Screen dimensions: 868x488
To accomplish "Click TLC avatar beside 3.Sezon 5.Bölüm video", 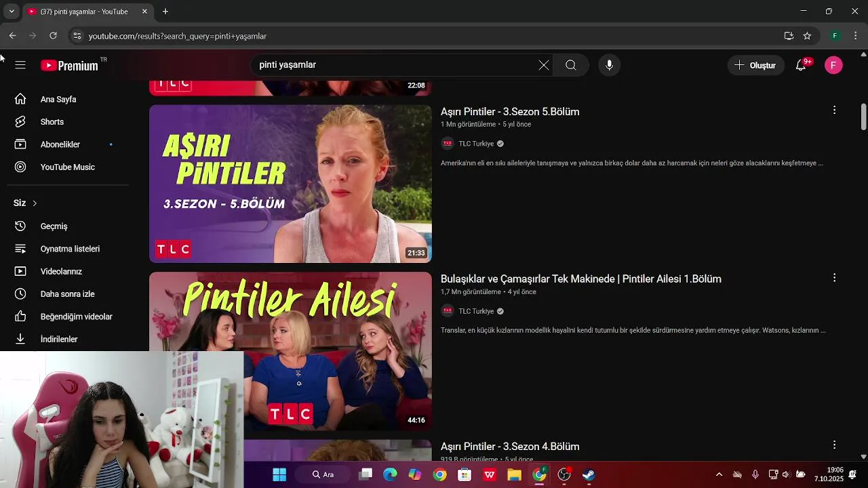I will pos(448,144).
